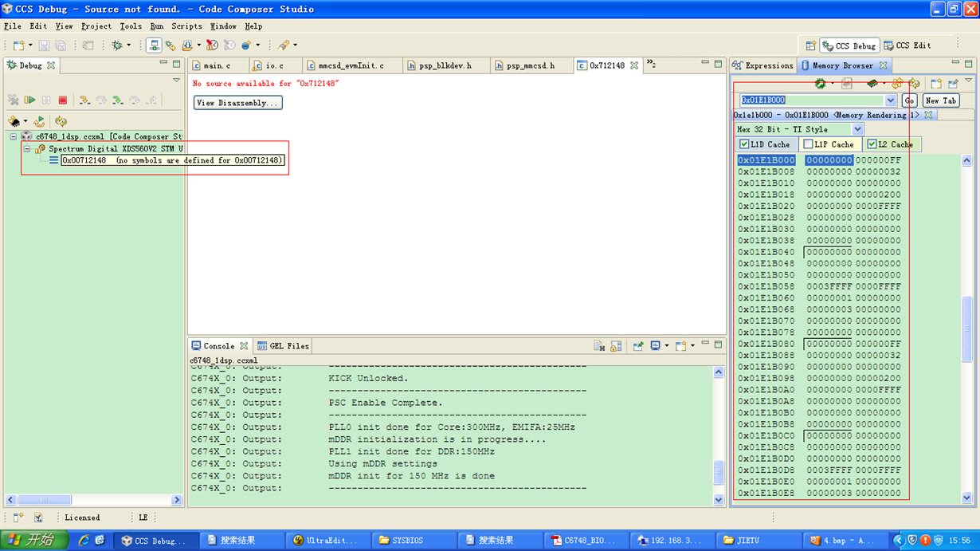Open the File menu

(13, 26)
